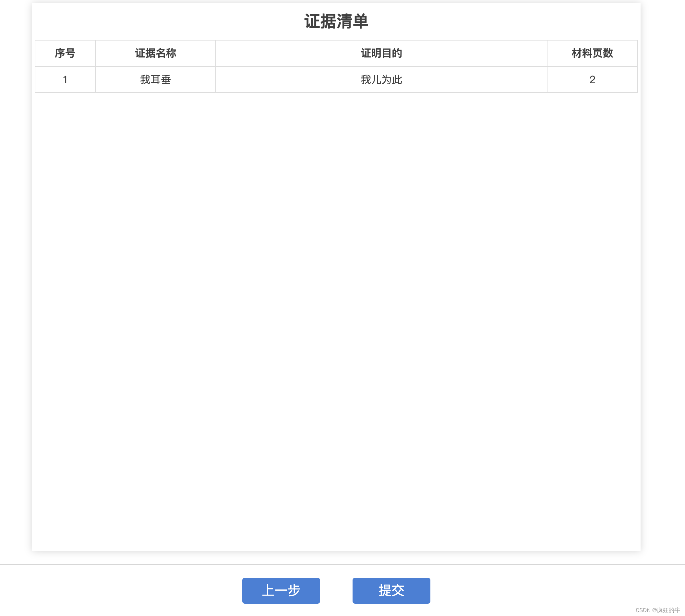This screenshot has height=616, width=685.
Task: Select the row number cell 1
Action: (65, 79)
